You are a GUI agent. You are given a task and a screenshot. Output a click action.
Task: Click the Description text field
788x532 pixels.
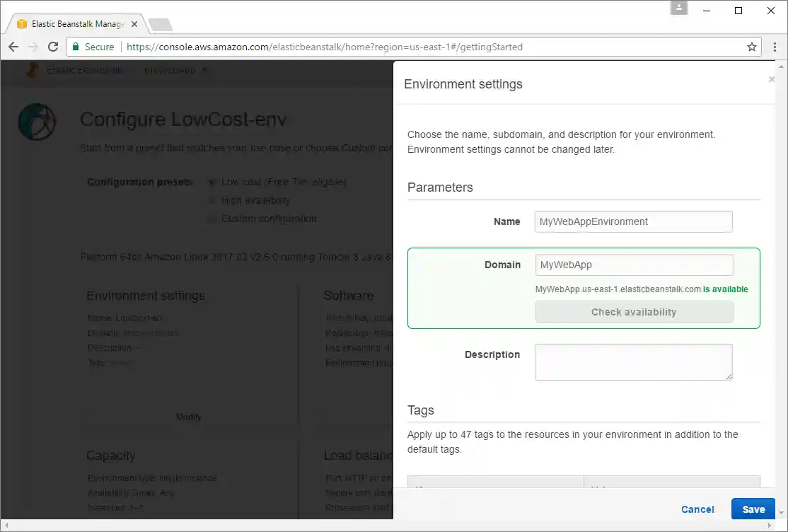point(633,361)
